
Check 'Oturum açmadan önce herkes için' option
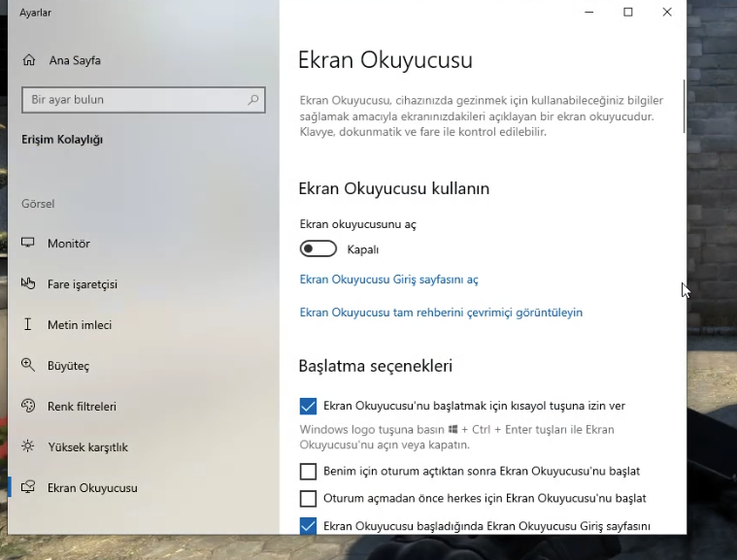click(x=308, y=499)
